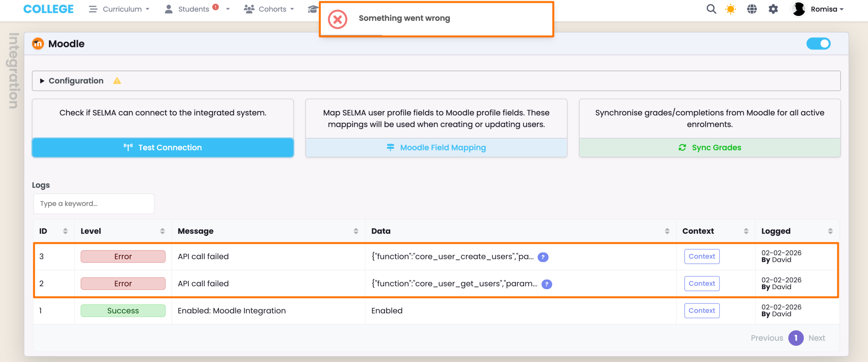The height and width of the screenshot is (362, 868).
Task: Click help icon beside core_user_get_users data
Action: [x=547, y=284]
